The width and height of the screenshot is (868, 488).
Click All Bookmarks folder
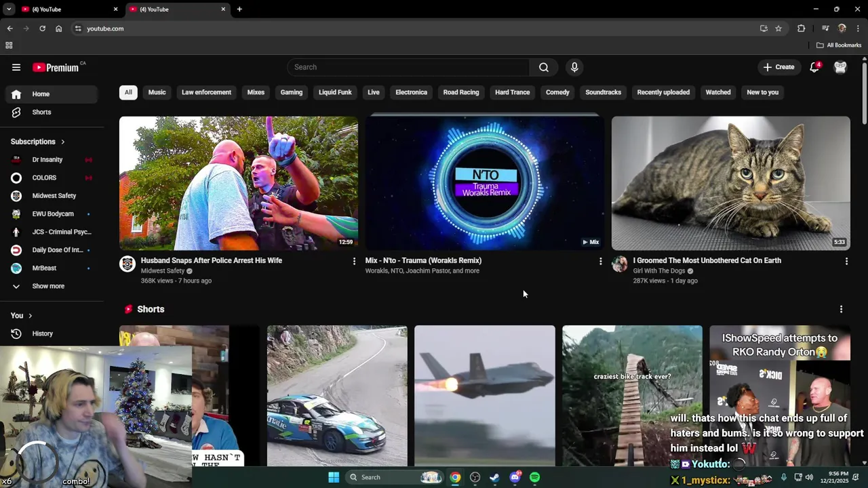(x=839, y=45)
